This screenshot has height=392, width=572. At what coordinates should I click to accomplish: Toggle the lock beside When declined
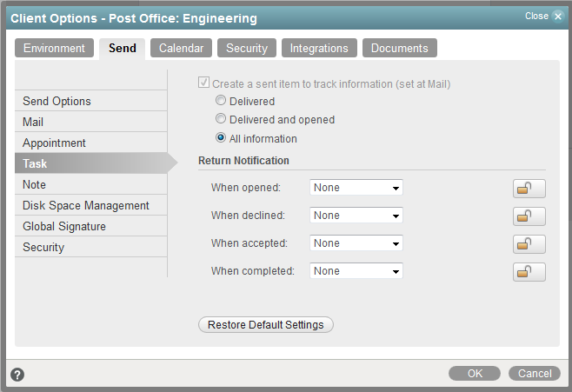[529, 216]
